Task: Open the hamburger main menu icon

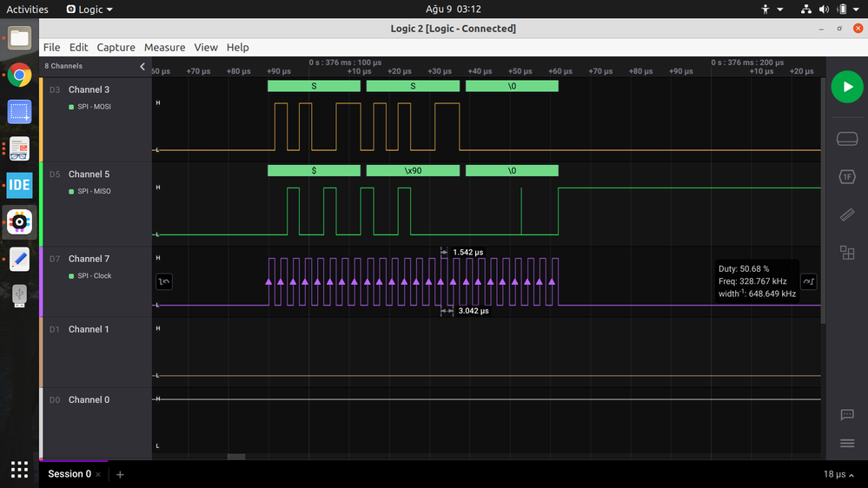Action: tap(847, 443)
